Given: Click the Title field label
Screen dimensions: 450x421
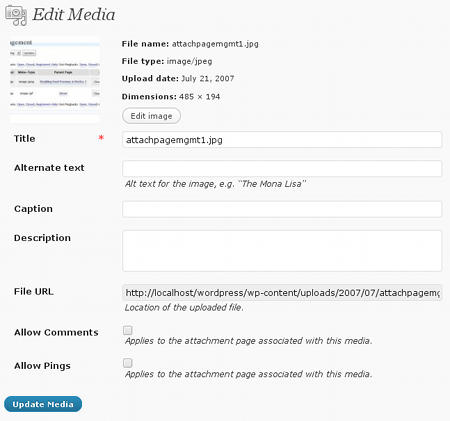Looking at the screenshot, I should (24, 138).
